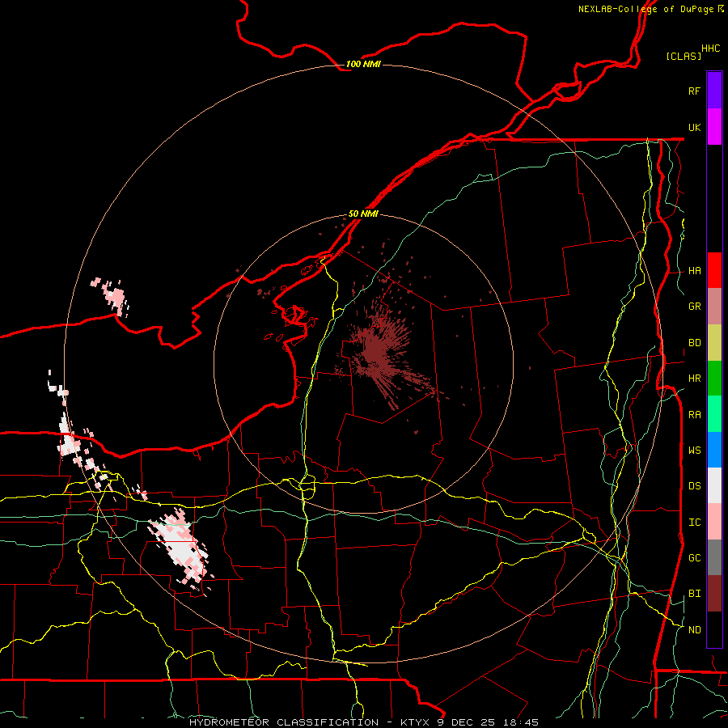Click the KTYX radar site identifier

click(x=416, y=722)
